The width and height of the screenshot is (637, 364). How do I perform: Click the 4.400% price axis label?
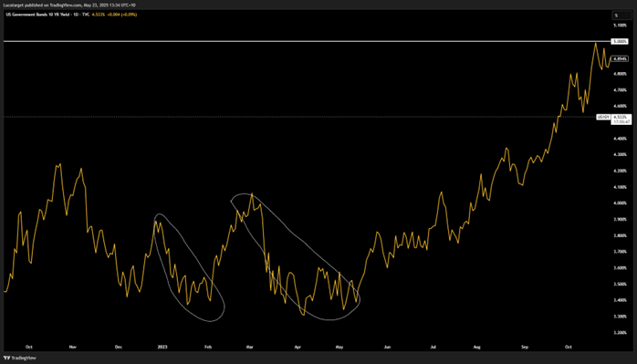620,139
